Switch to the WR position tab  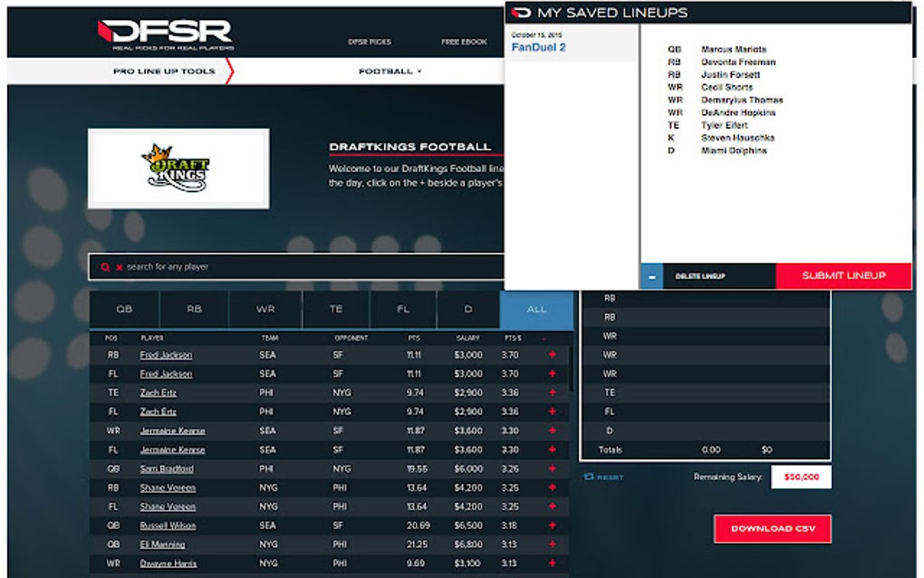(265, 309)
